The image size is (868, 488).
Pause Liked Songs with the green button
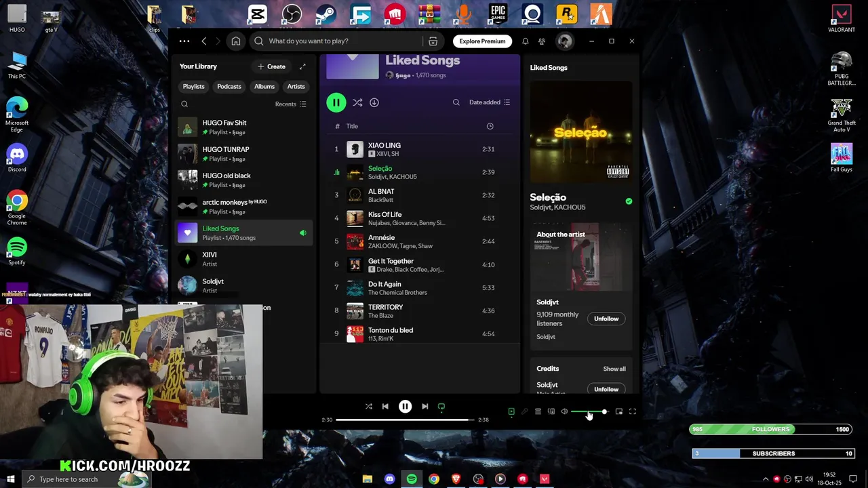click(x=336, y=102)
